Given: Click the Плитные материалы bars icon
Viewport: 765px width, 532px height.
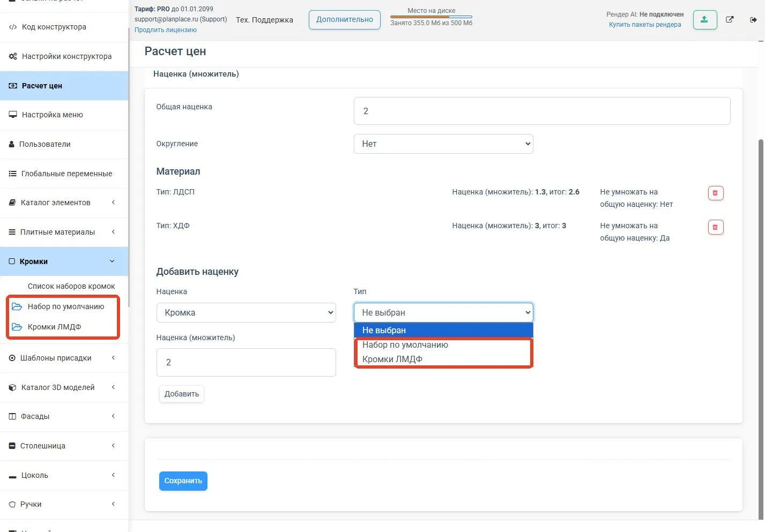Looking at the screenshot, I should (x=12, y=232).
